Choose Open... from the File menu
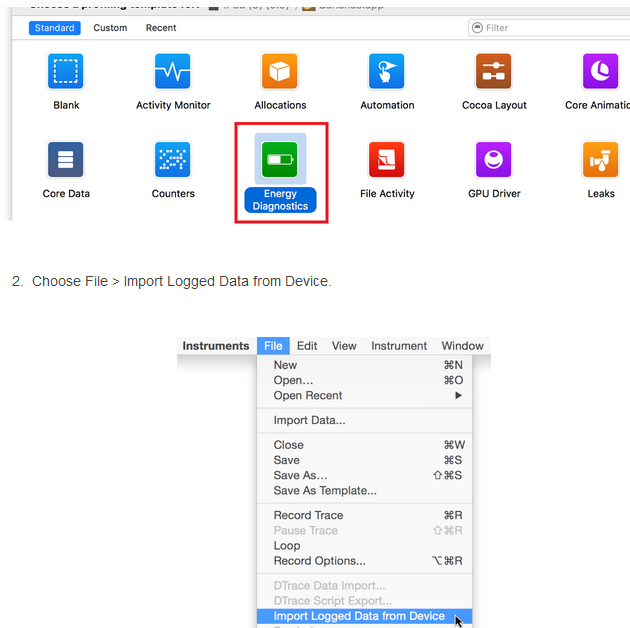The width and height of the screenshot is (630, 628). pyautogui.click(x=364, y=380)
